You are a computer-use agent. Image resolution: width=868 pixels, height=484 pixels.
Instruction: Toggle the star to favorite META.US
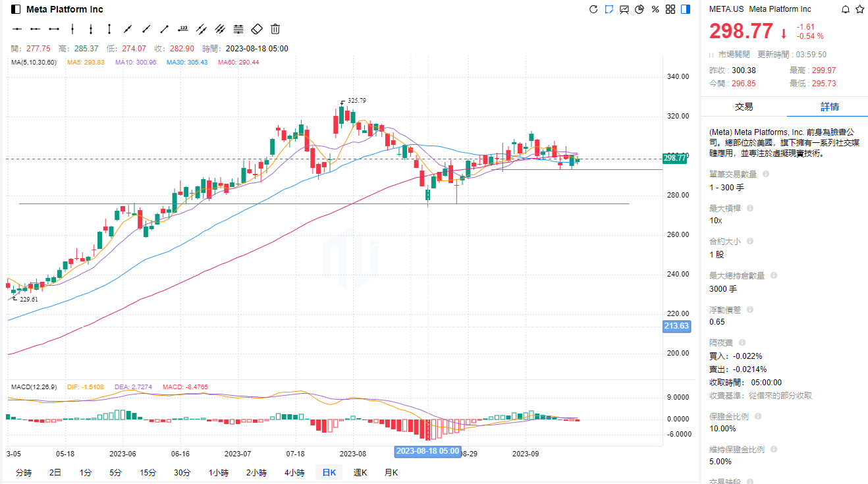point(859,9)
